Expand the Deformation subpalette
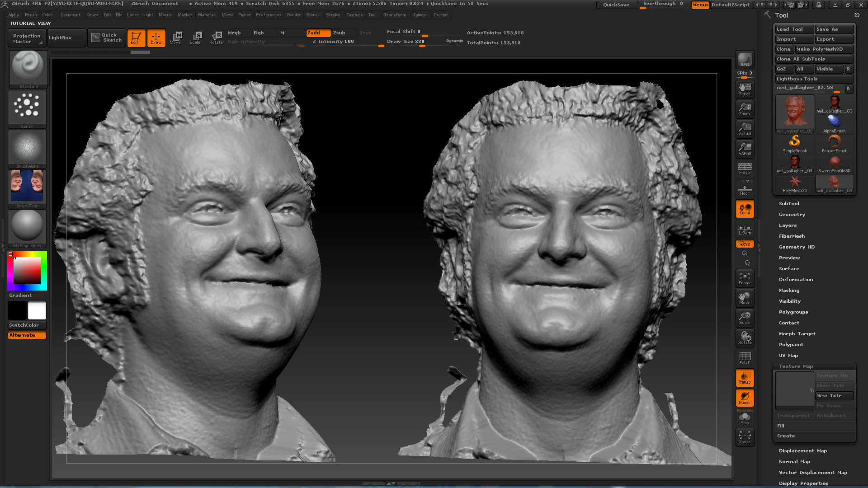Screen dimensions: 868x488 click(796, 279)
